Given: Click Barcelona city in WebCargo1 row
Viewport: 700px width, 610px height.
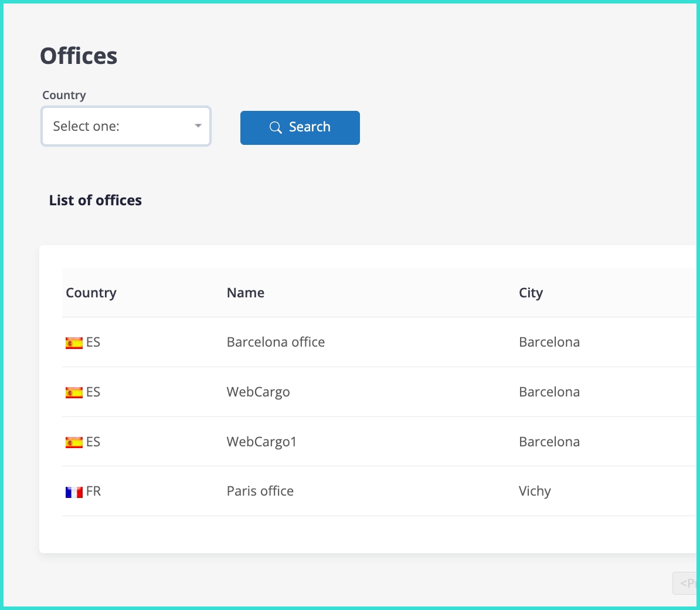Looking at the screenshot, I should click(549, 442).
